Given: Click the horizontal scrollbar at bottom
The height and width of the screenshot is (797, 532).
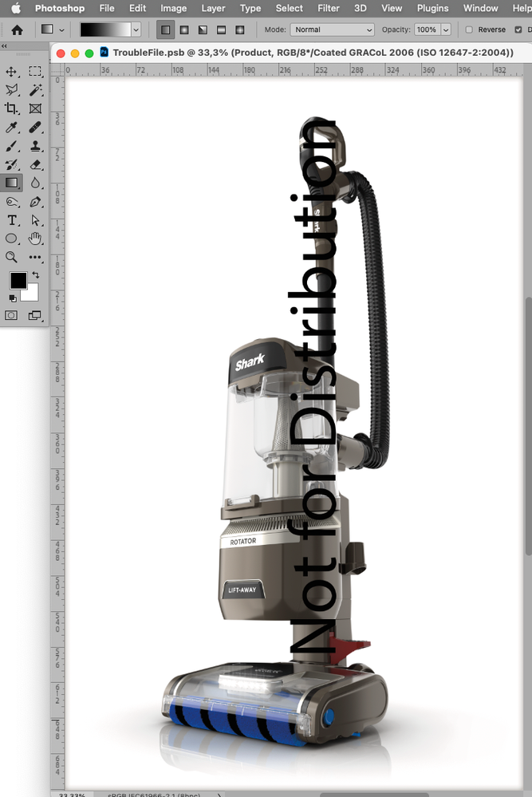Looking at the screenshot, I should [373, 795].
